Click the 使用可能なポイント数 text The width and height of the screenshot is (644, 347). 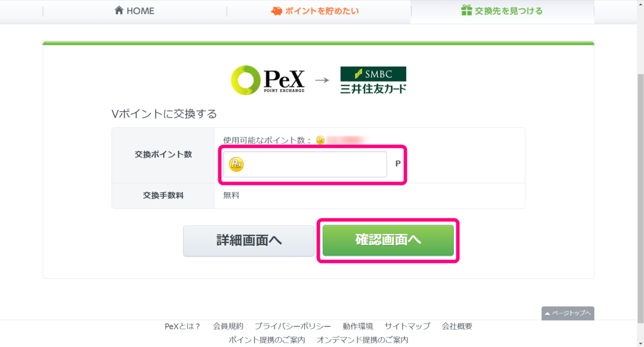267,140
